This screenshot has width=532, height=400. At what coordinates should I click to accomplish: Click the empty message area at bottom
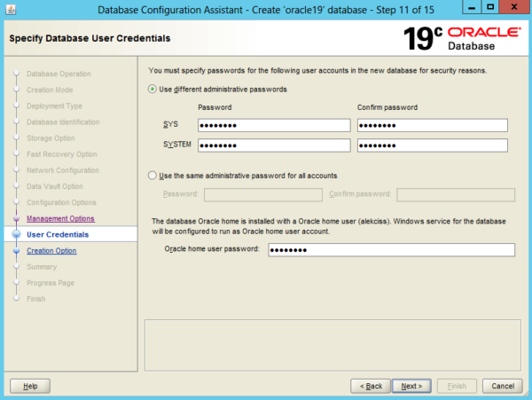point(332,345)
